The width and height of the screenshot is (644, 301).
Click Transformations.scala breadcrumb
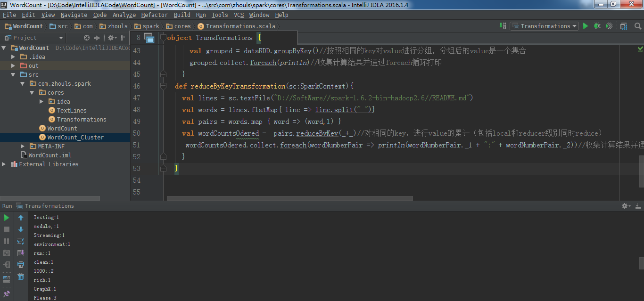[236, 26]
